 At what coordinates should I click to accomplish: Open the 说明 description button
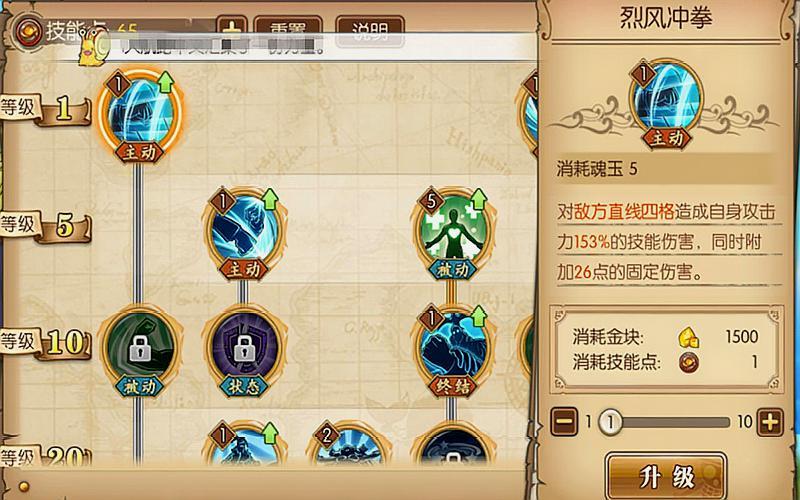370,31
